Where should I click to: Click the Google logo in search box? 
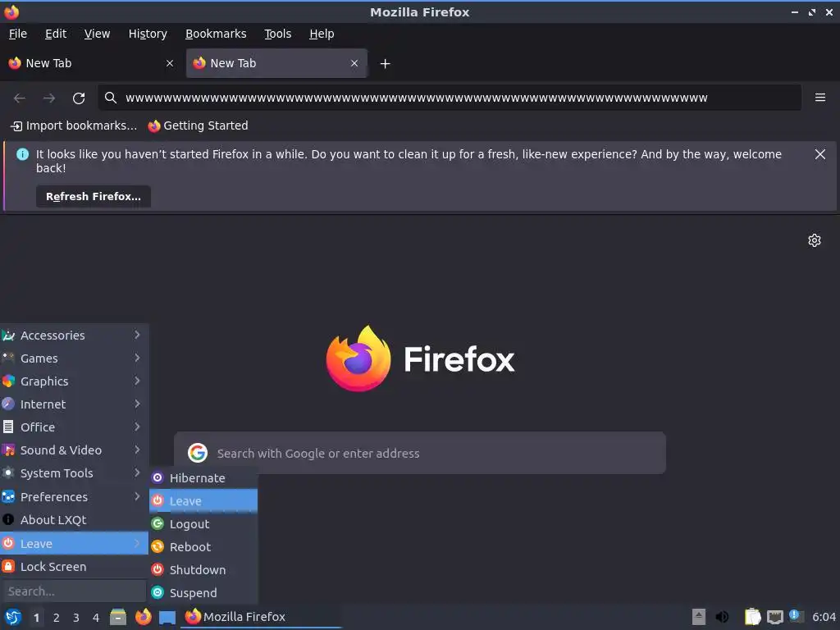[x=198, y=453]
